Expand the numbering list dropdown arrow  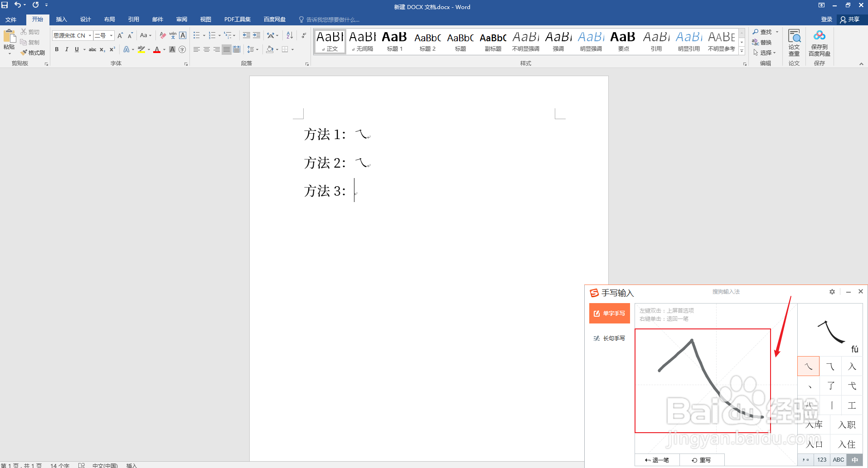coord(219,35)
